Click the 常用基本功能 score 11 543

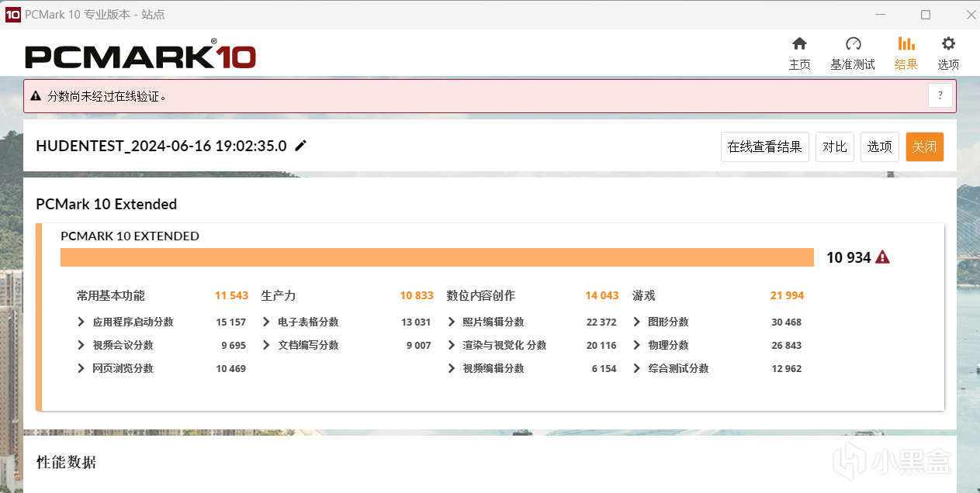click(231, 295)
